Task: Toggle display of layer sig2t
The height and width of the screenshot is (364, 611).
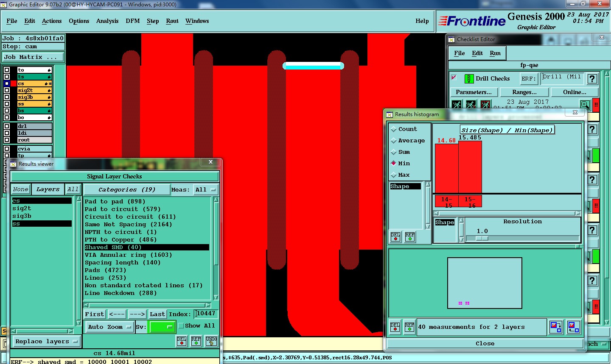Action: (x=7, y=90)
